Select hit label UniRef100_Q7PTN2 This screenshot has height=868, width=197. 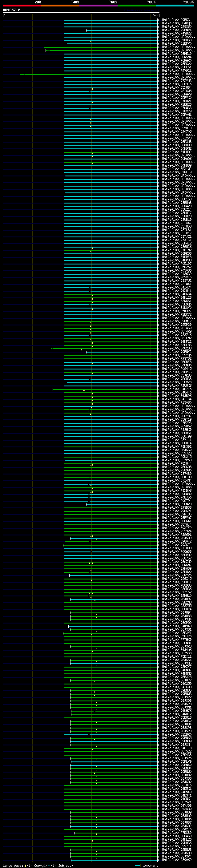(x=177, y=250)
